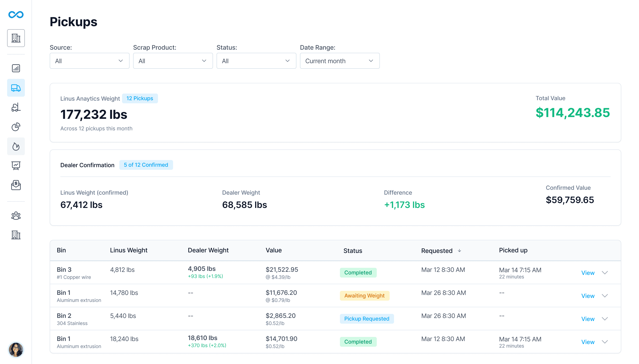The height and width of the screenshot is (364, 639).
Task: Click View for Bin 3 Copper wire
Action: [x=588, y=273]
